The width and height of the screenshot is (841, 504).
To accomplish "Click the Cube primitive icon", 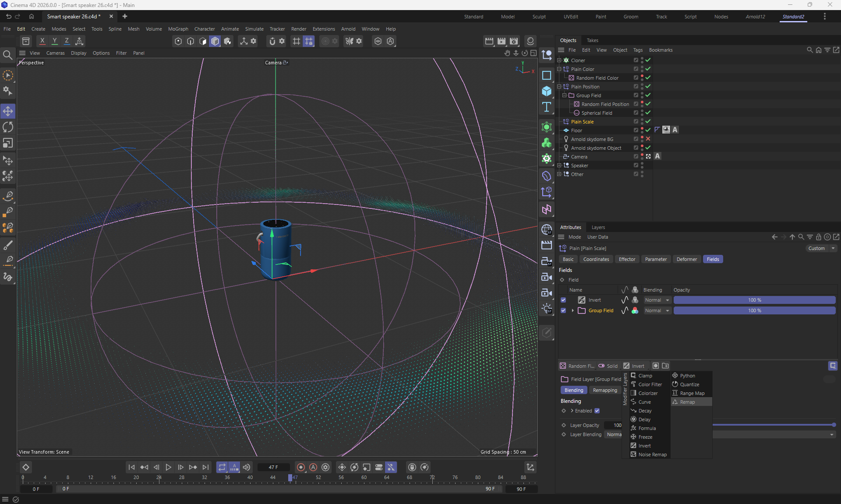I will 547,91.
